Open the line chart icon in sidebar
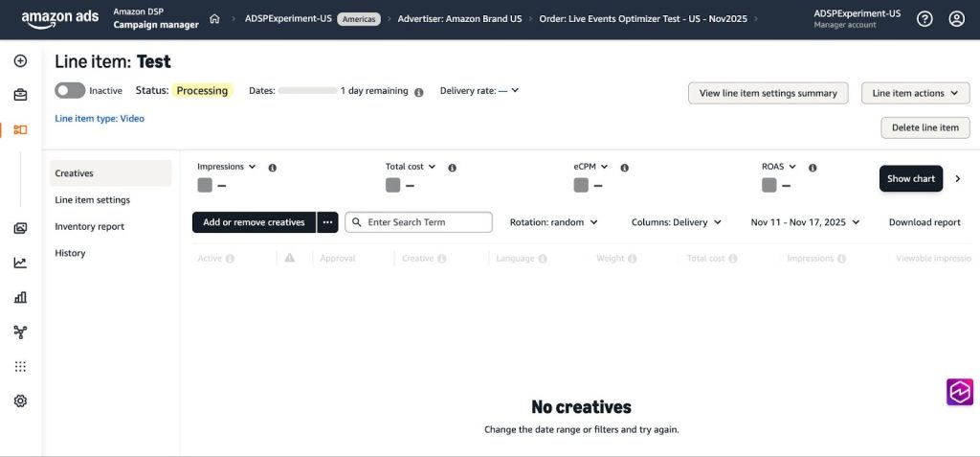This screenshot has height=457, width=980. pyautogui.click(x=21, y=263)
